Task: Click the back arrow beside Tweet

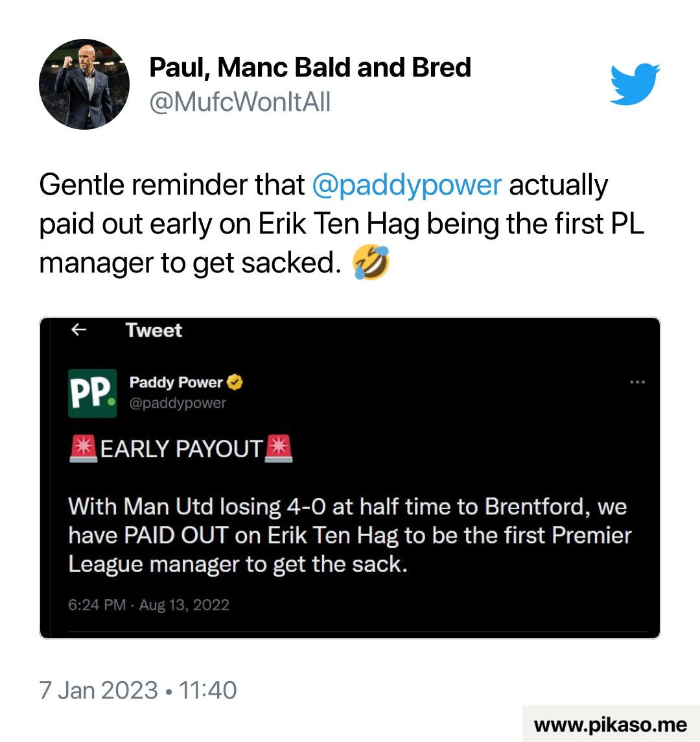Action: (78, 330)
